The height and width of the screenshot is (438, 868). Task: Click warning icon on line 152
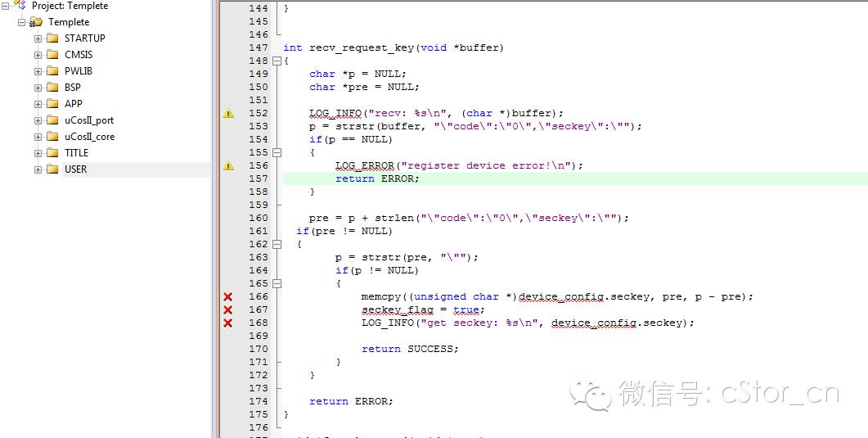[228, 114]
